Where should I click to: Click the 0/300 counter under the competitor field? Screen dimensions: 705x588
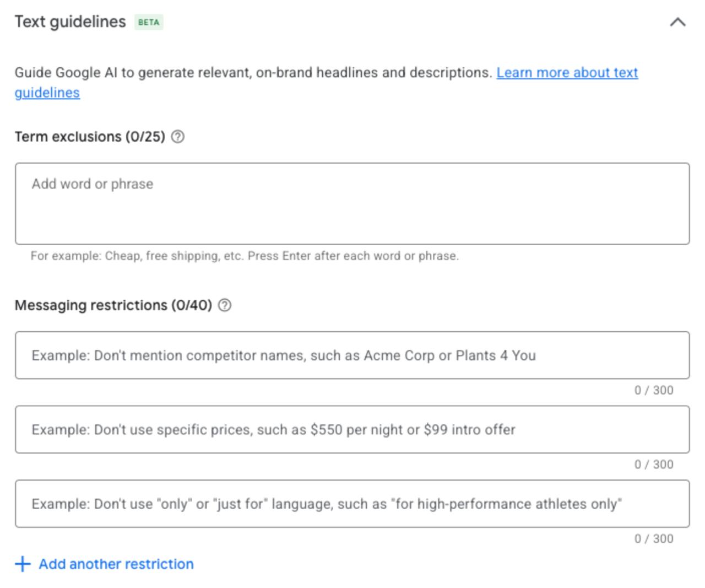tap(654, 390)
